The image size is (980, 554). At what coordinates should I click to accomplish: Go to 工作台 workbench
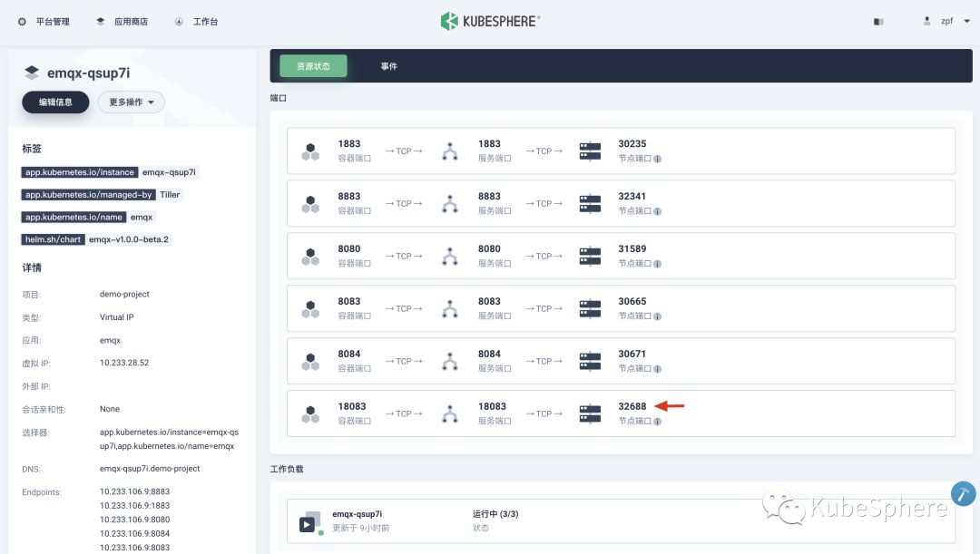click(196, 21)
